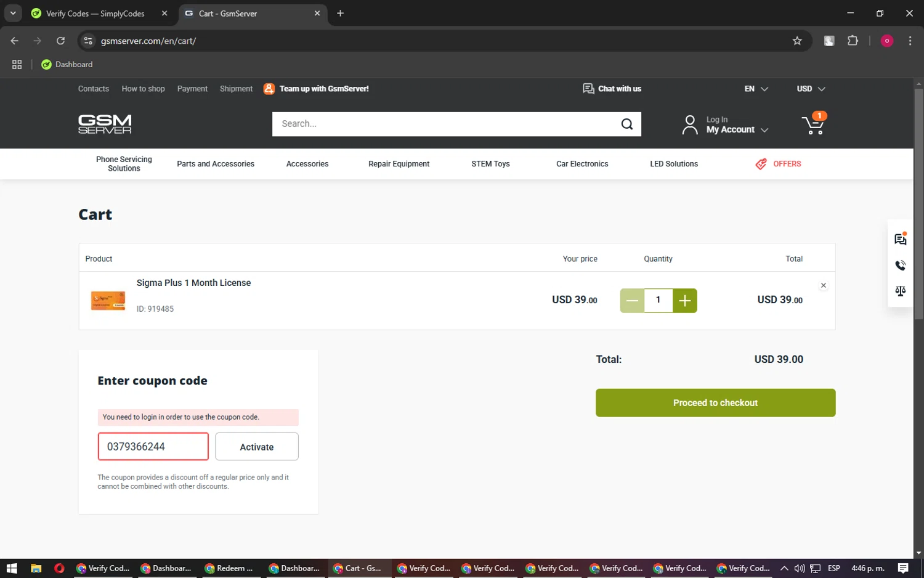The image size is (924, 578).
Task: Open the tab search dropdown arrow
Action: 12,13
